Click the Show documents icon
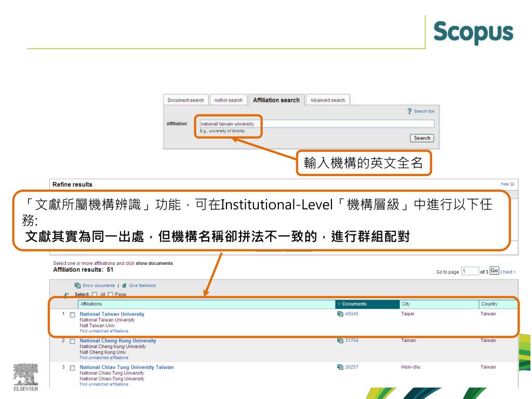Image resolution: width=532 pixels, height=399 pixels. [x=77, y=285]
